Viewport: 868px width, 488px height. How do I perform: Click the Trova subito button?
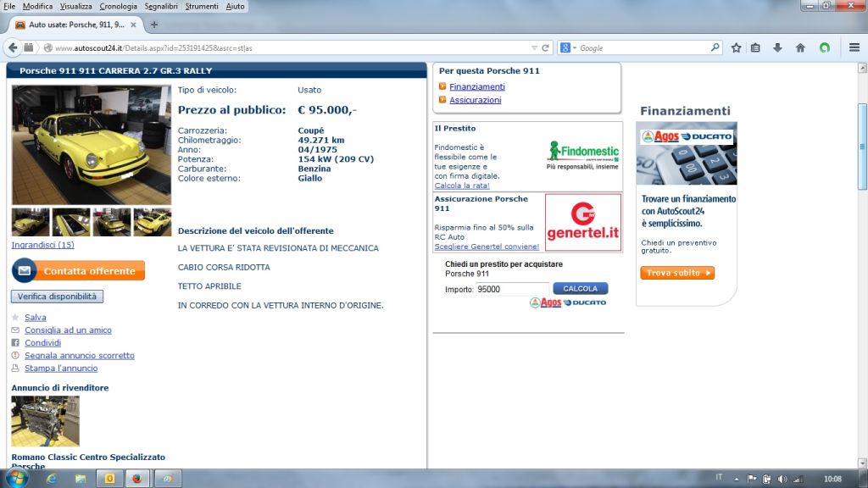pyautogui.click(x=677, y=273)
